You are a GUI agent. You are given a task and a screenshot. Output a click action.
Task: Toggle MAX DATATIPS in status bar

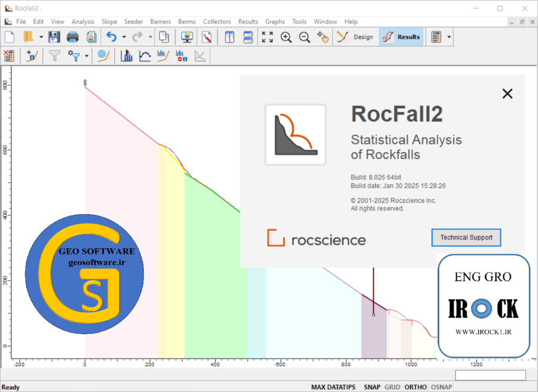pyautogui.click(x=333, y=387)
